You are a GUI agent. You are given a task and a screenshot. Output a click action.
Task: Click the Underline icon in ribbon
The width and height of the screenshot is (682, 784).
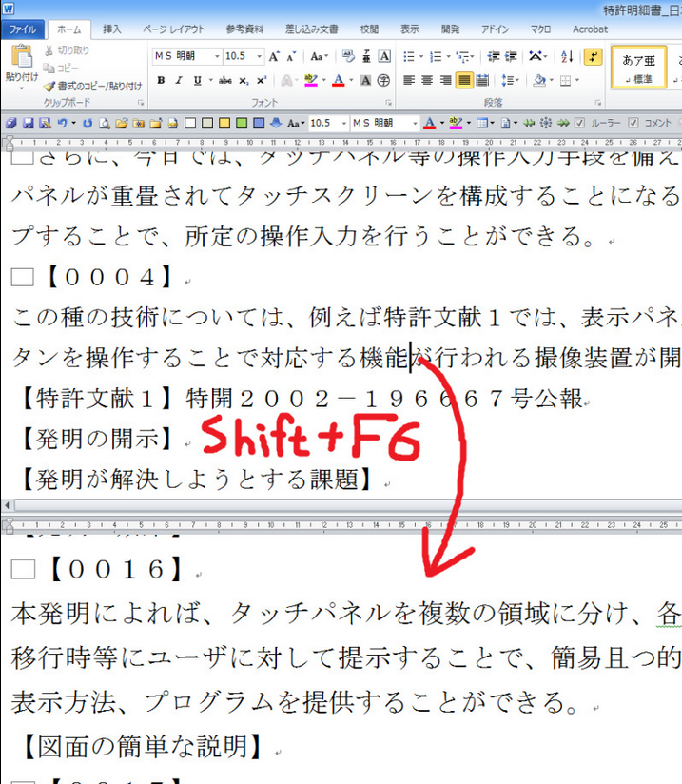pyautogui.click(x=193, y=80)
